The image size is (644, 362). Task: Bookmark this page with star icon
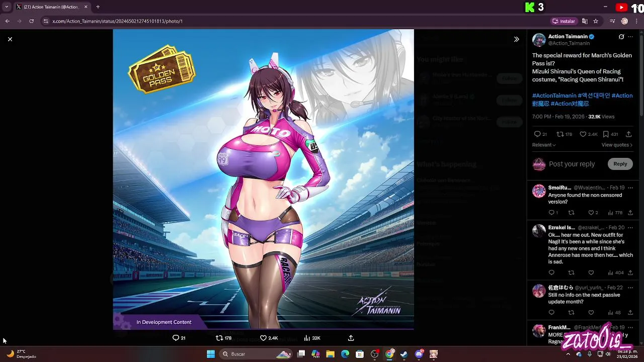pos(596,21)
